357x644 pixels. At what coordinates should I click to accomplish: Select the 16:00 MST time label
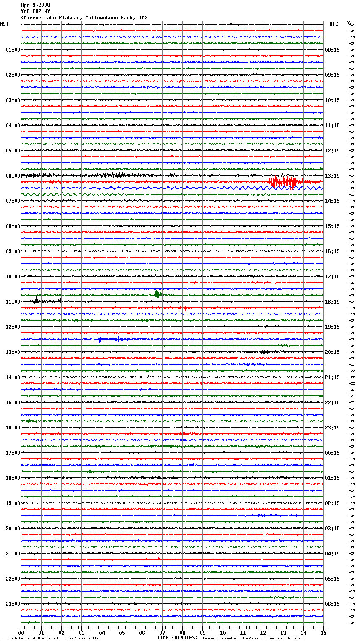click(13, 428)
